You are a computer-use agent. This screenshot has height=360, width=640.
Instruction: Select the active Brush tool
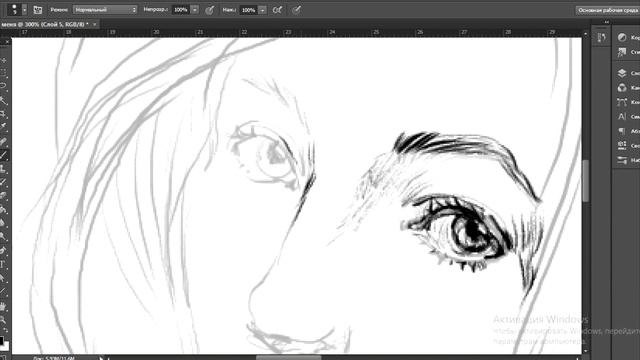coord(4,155)
